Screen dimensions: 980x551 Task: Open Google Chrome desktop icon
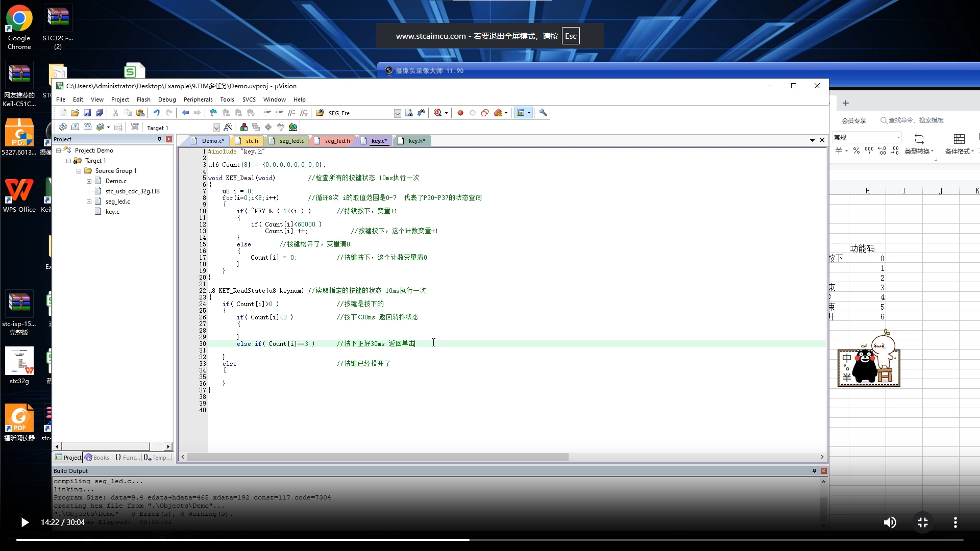[x=19, y=27]
